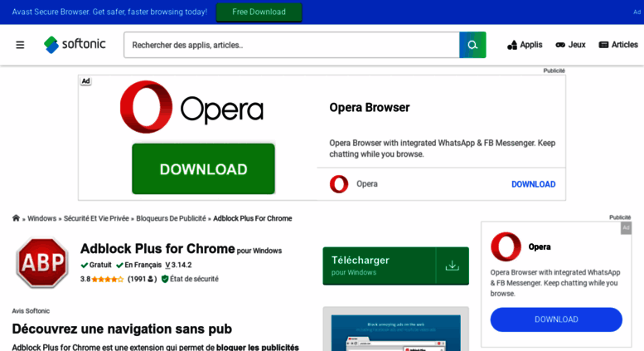The height and width of the screenshot is (351, 644).
Task: Open the Windows breadcrumb link
Action: 42,218
